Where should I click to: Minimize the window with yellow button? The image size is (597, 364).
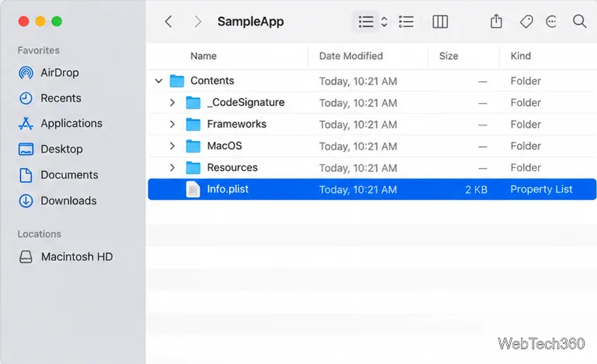click(x=40, y=22)
